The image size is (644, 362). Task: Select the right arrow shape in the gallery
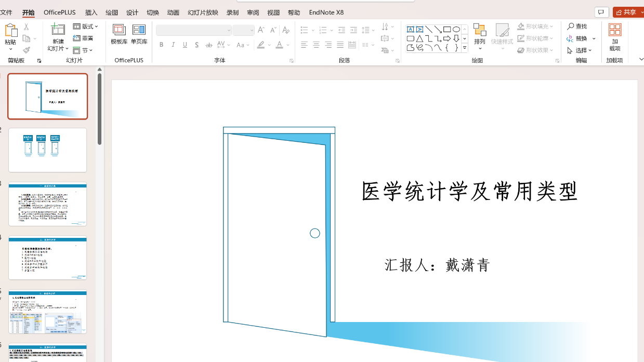tap(447, 38)
